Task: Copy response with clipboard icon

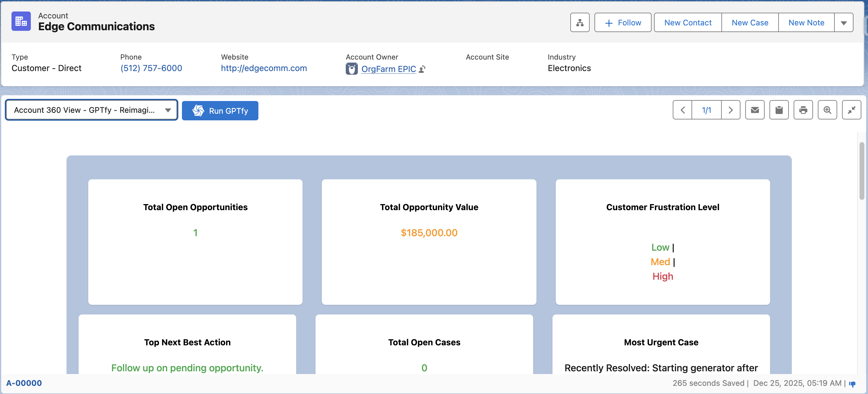Action: [779, 110]
